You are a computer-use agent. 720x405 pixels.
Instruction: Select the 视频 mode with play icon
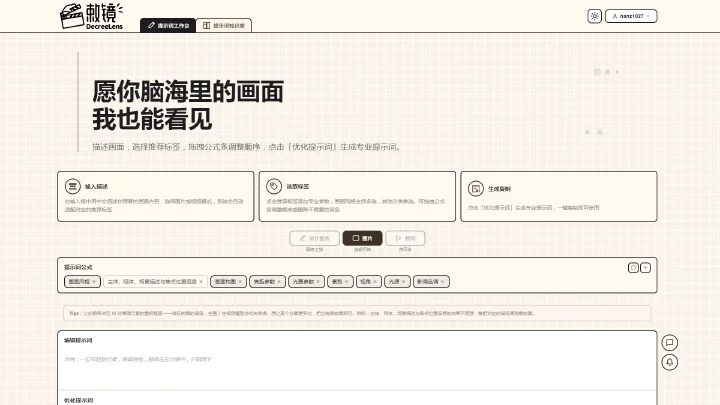[x=405, y=238]
